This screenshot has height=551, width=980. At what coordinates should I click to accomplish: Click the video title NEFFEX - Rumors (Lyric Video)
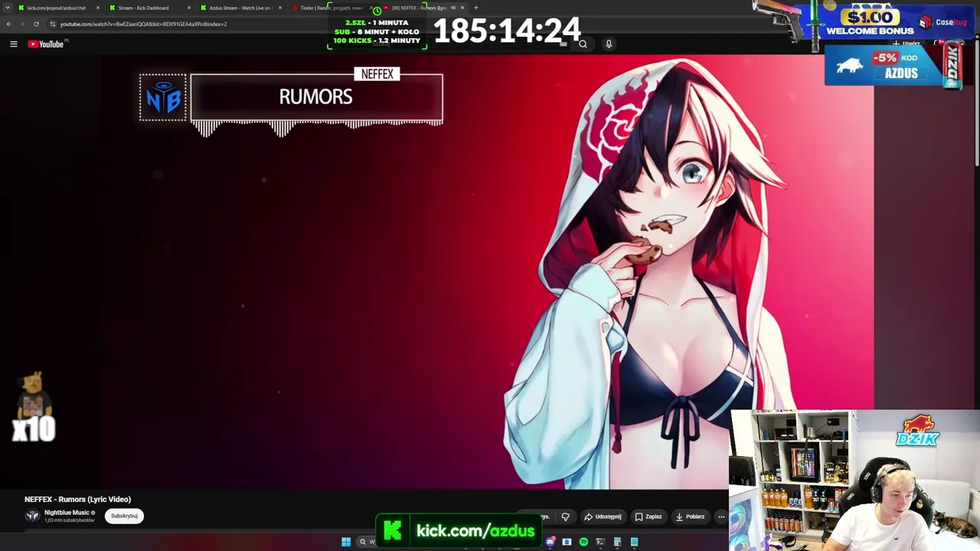point(77,499)
